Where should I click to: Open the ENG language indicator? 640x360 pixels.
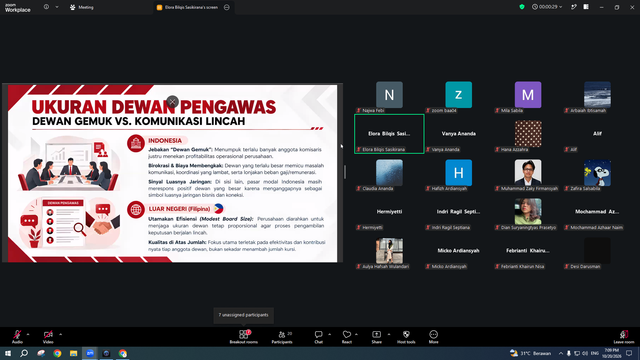[595, 353]
